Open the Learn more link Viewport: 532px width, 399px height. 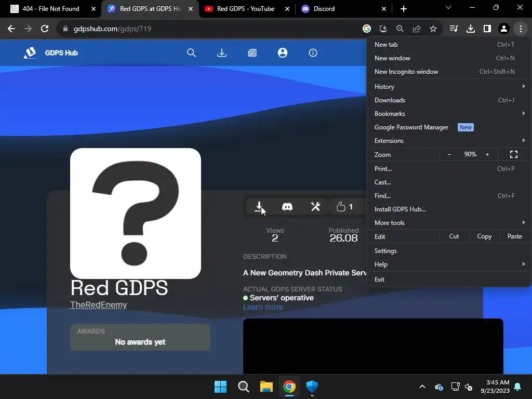coord(263,307)
